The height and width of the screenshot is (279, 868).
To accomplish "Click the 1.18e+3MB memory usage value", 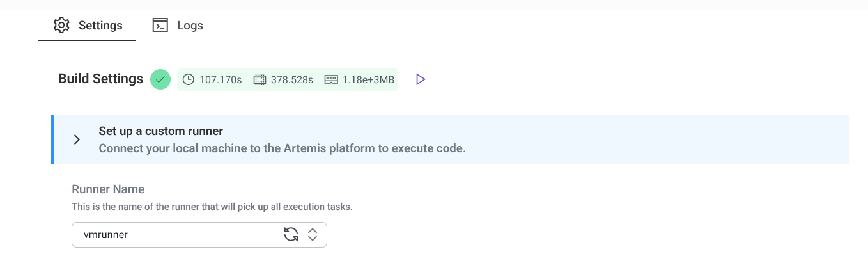I will coord(368,80).
